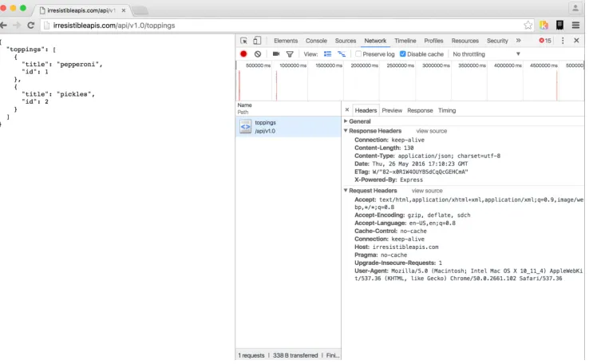
Task: Click the 4000000 ms timeline marker
Action: point(508,65)
